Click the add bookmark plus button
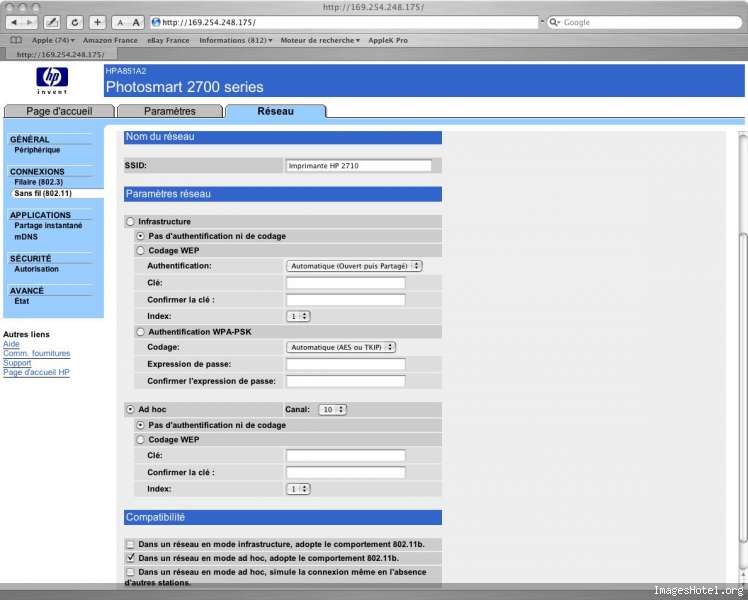The image size is (748, 600). 97,22
